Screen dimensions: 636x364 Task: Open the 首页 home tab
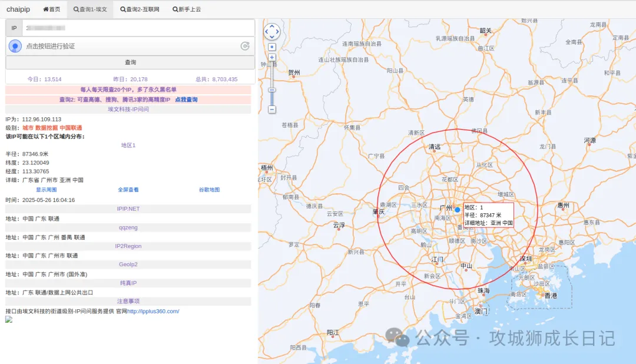(x=52, y=9)
